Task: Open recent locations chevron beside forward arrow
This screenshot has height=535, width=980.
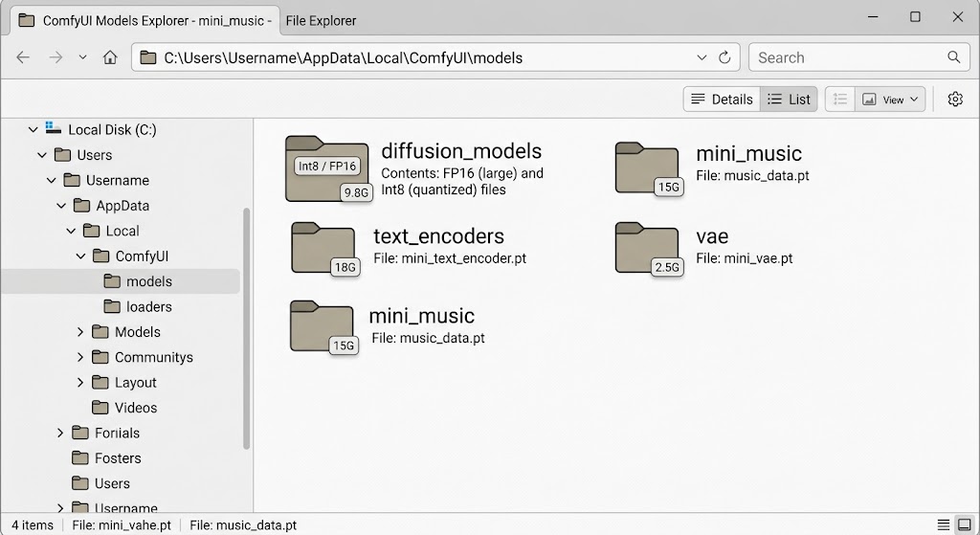Action: [x=82, y=57]
